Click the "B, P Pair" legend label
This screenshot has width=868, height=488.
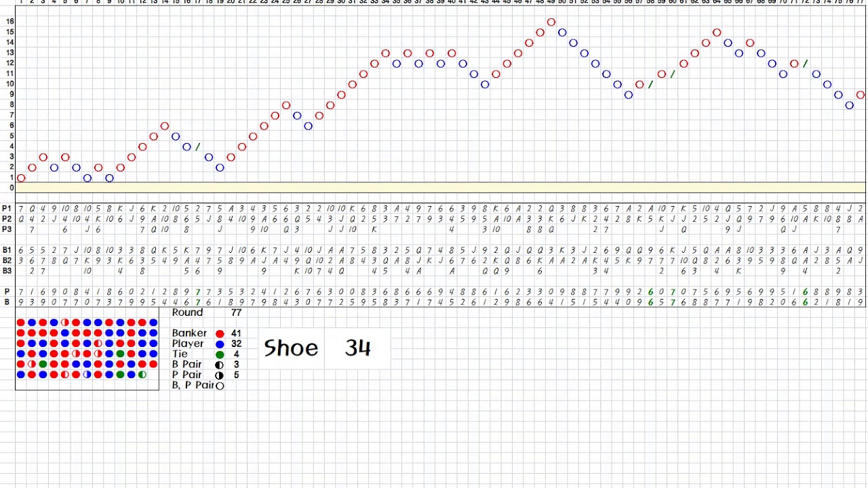pos(193,386)
